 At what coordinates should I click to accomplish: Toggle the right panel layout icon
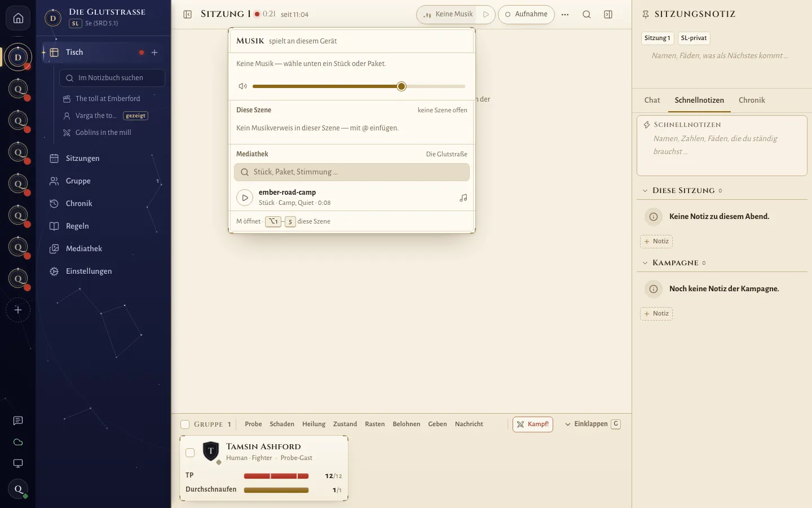click(608, 14)
